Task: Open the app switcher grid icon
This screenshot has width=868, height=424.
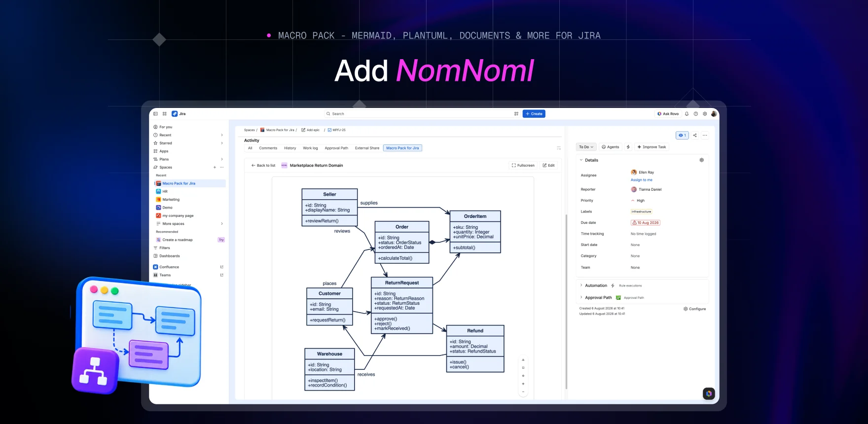Action: tap(165, 114)
